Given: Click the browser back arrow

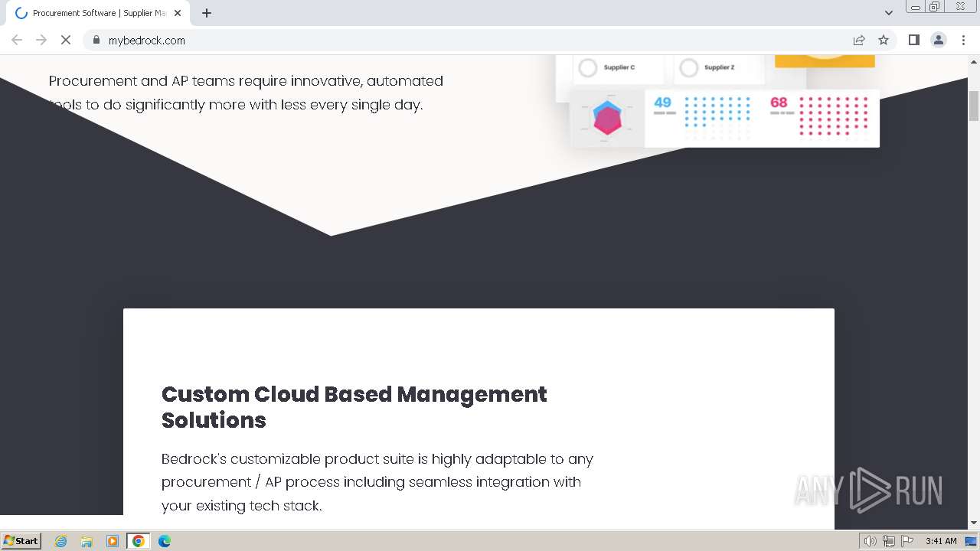Looking at the screenshot, I should (x=17, y=40).
